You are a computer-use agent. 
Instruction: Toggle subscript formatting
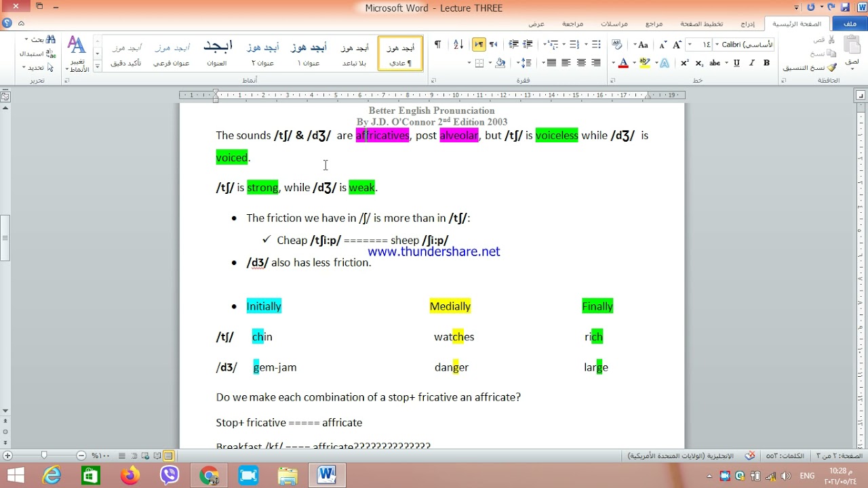click(x=700, y=63)
